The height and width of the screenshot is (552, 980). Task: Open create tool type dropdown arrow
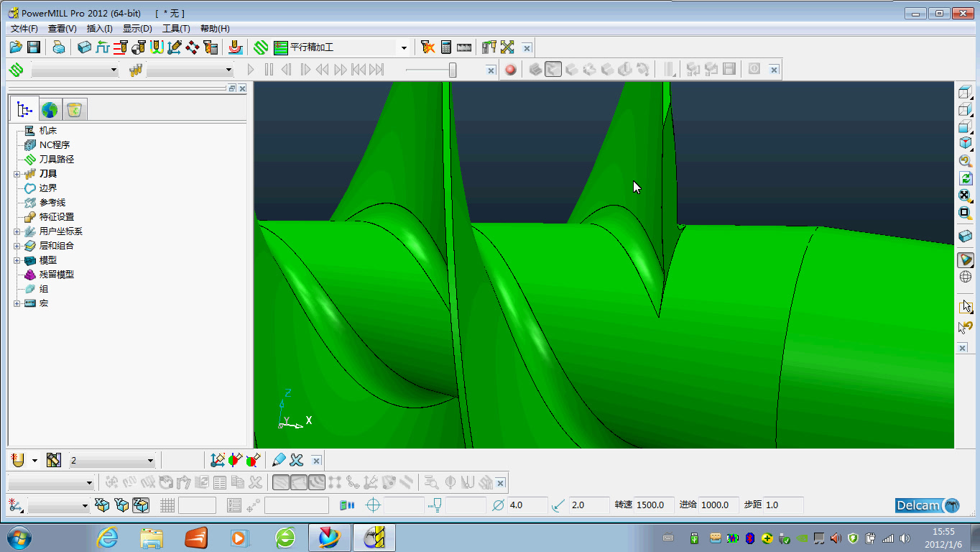[x=34, y=460]
